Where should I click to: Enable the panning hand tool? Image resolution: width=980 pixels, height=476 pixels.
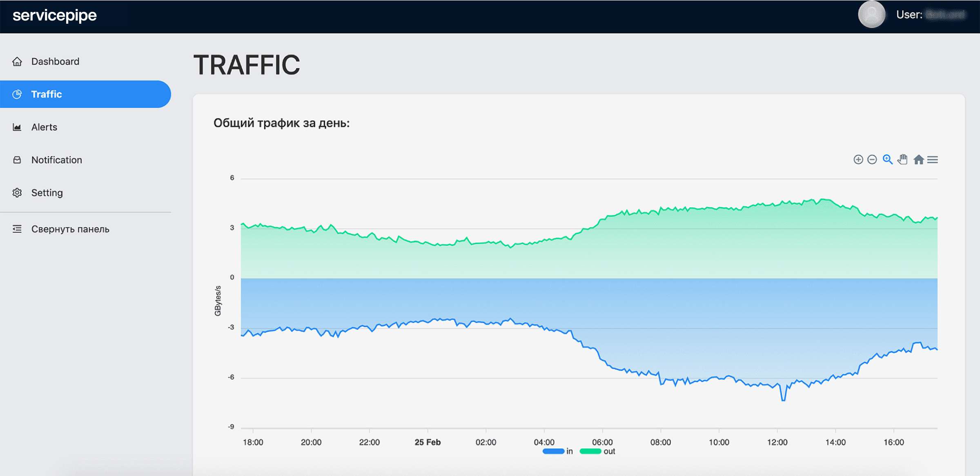click(x=902, y=159)
